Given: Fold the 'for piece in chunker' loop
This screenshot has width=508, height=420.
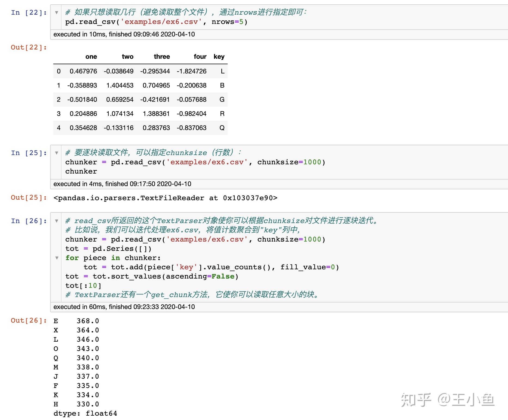Looking at the screenshot, I should [57, 258].
